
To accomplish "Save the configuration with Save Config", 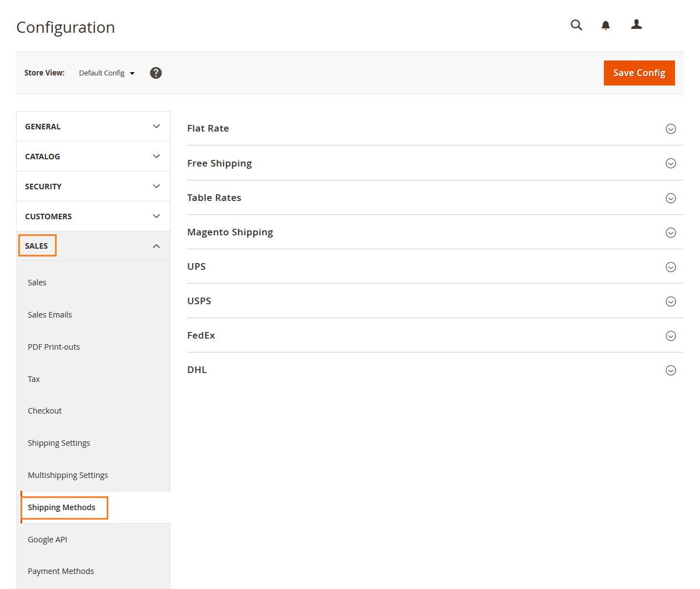I will pyautogui.click(x=639, y=73).
